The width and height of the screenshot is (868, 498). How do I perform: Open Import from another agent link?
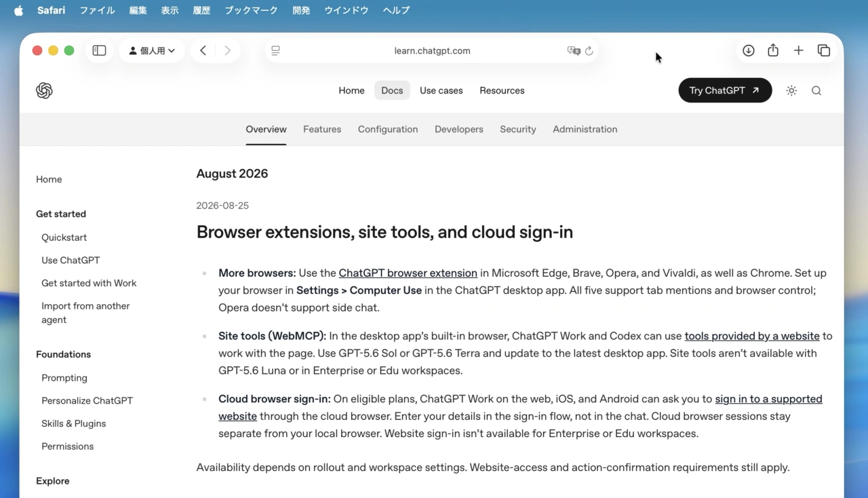click(85, 313)
